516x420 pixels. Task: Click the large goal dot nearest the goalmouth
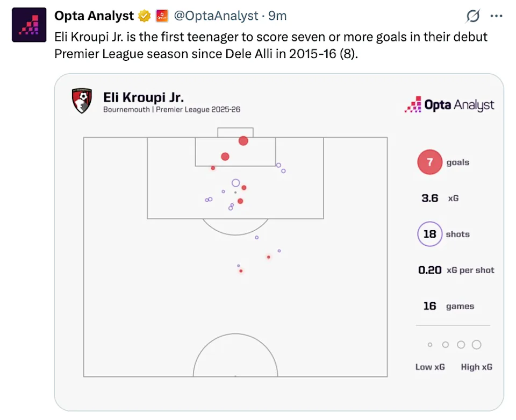click(x=243, y=141)
